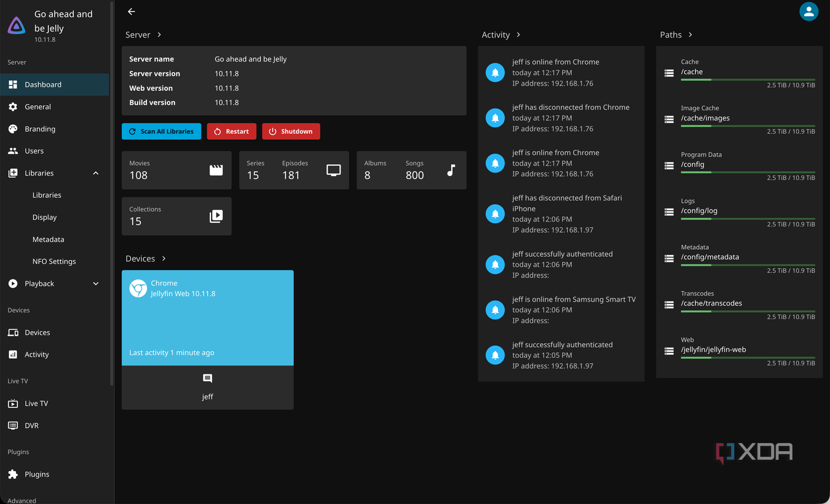Open NFO Settings sub-item

pos(54,262)
